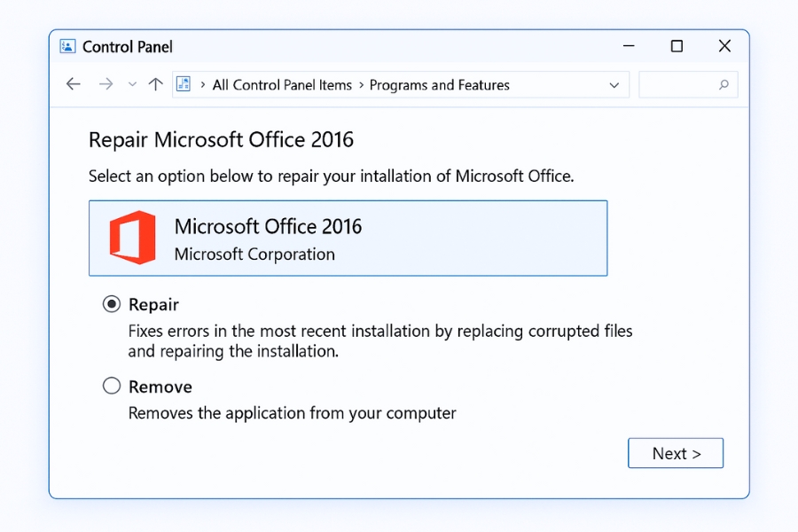798x532 pixels.
Task: Select the Repair radio button
Action: click(x=112, y=303)
